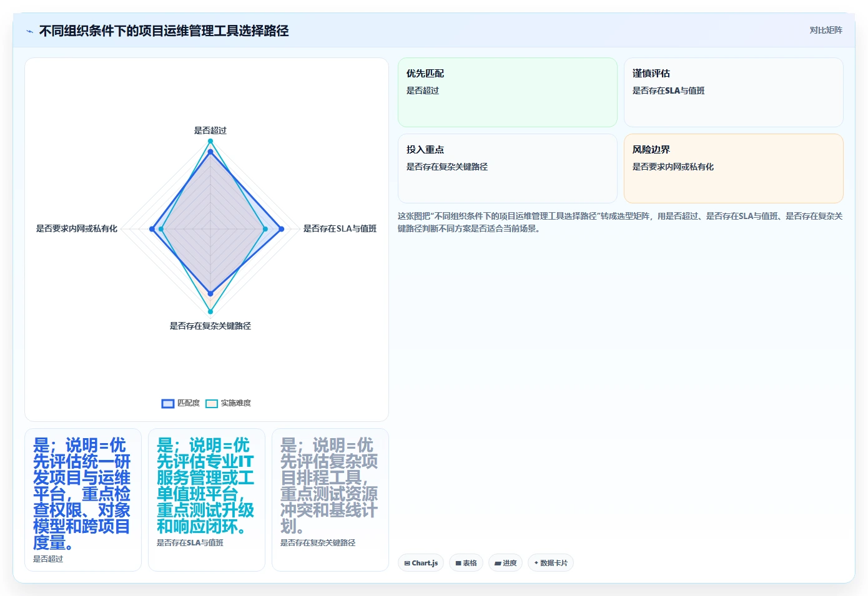Click the icon inside the 进度 tag
The image size is (868, 596).
point(498,563)
